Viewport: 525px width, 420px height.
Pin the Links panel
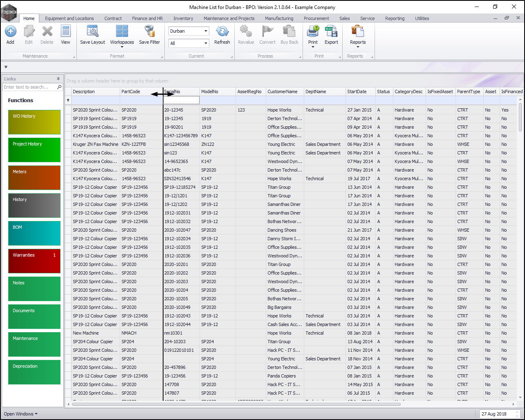58,79
